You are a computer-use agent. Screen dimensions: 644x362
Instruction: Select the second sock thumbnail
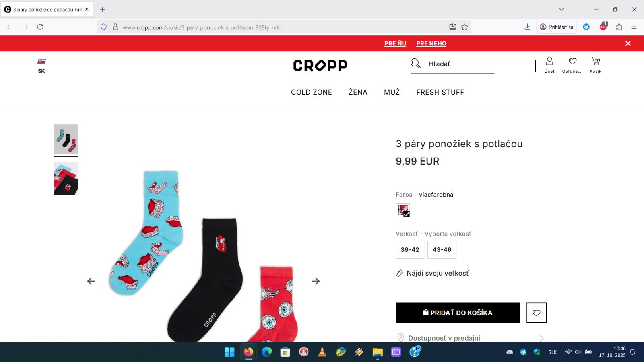pyautogui.click(x=66, y=179)
